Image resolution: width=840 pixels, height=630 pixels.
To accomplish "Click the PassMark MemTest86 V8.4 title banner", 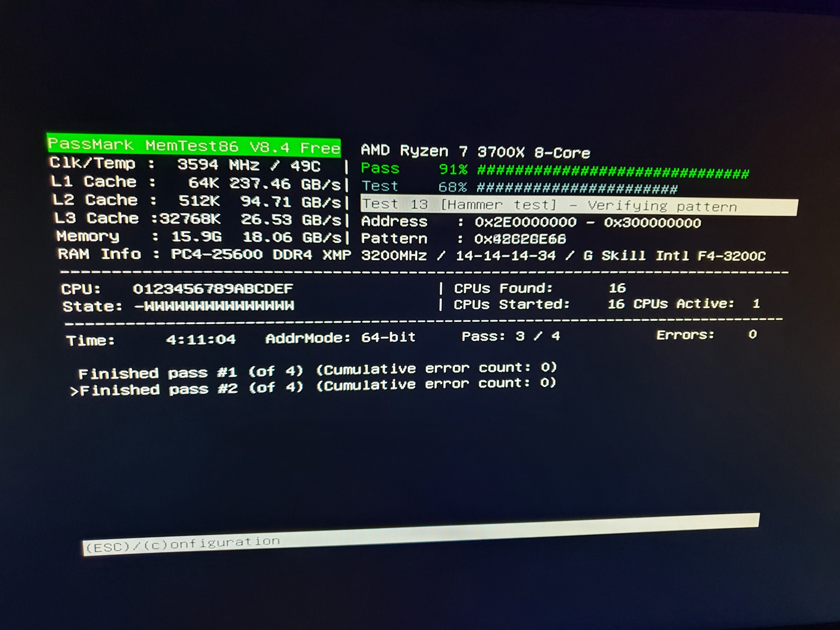I will coord(194,145).
